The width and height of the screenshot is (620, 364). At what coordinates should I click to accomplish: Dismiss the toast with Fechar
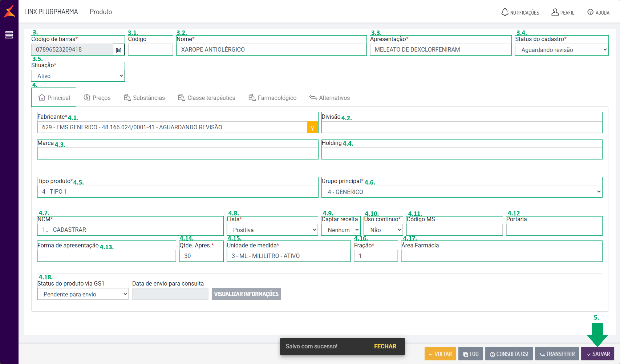(x=385, y=347)
